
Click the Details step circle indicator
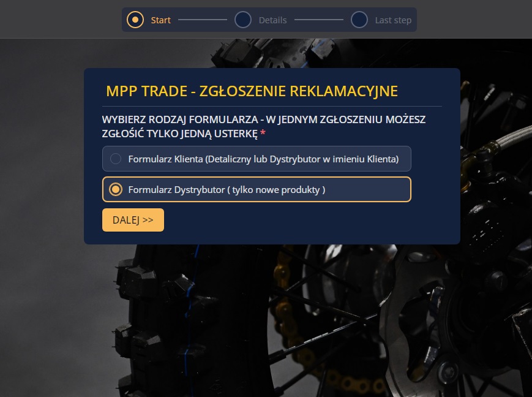[243, 20]
